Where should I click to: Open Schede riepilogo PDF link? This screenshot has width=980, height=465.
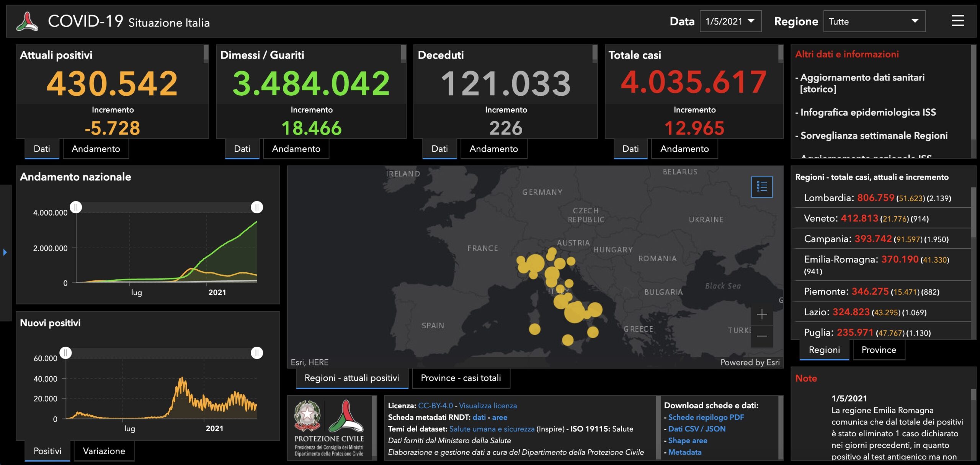[706, 417]
